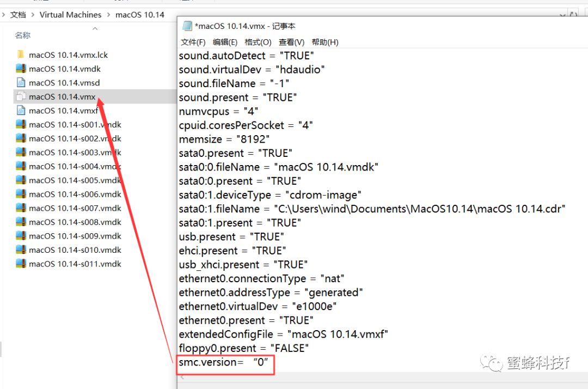The height and width of the screenshot is (389, 588).
Task: Click the Notepad icon in title bar
Action: tap(187, 26)
